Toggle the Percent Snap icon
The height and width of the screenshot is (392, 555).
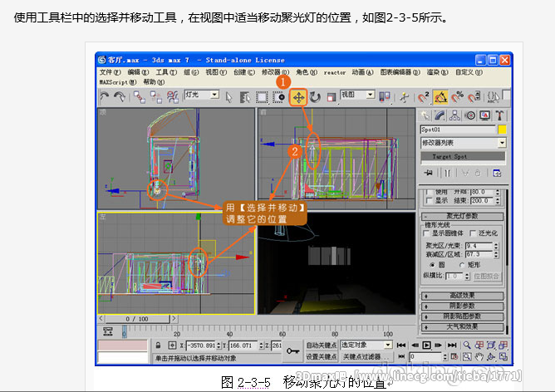457,96
